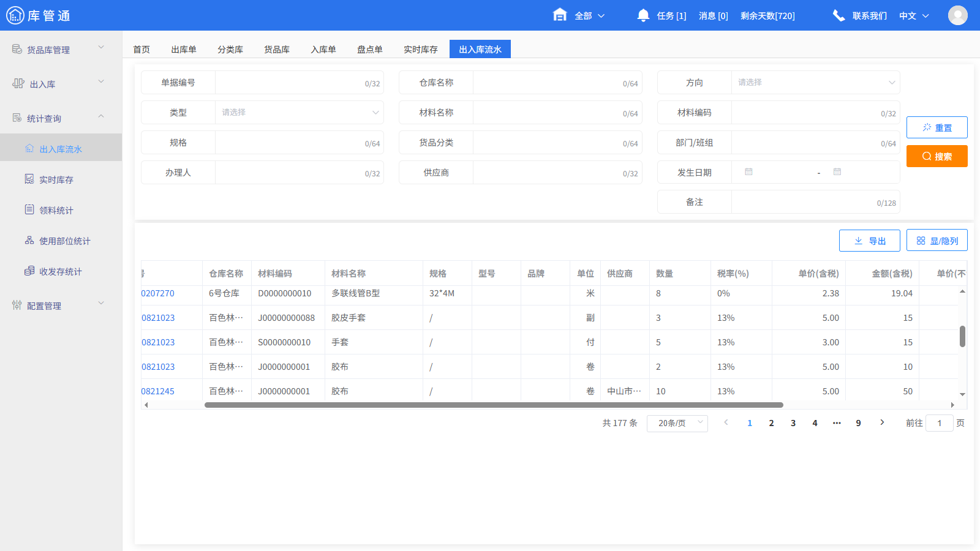The height and width of the screenshot is (551, 980).
Task: Click the 搜索 search button
Action: (x=937, y=156)
